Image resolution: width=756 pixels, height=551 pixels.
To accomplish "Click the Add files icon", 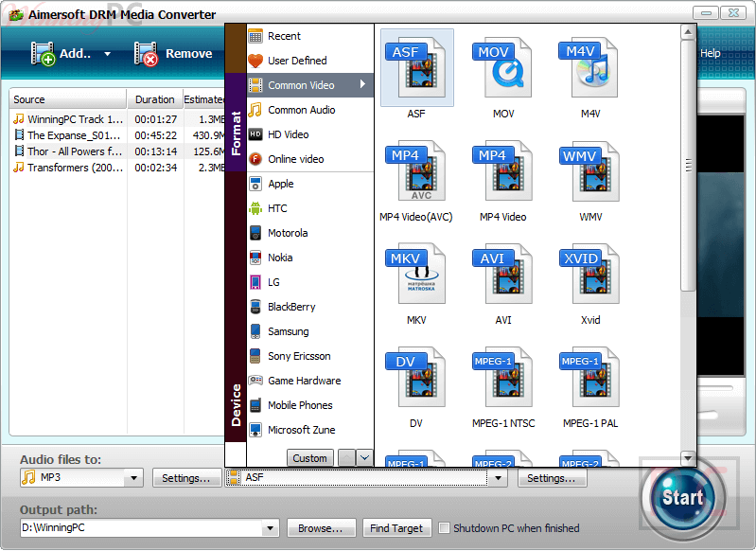I will point(43,54).
